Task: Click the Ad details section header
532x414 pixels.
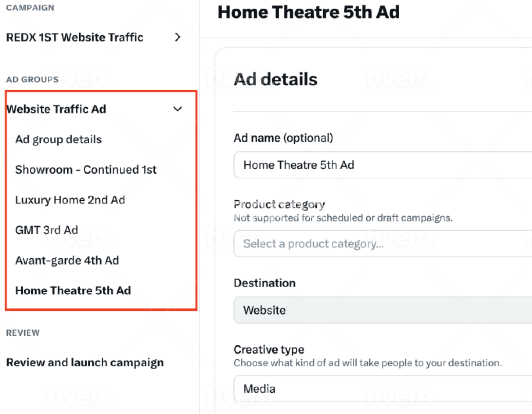Action: 275,79
